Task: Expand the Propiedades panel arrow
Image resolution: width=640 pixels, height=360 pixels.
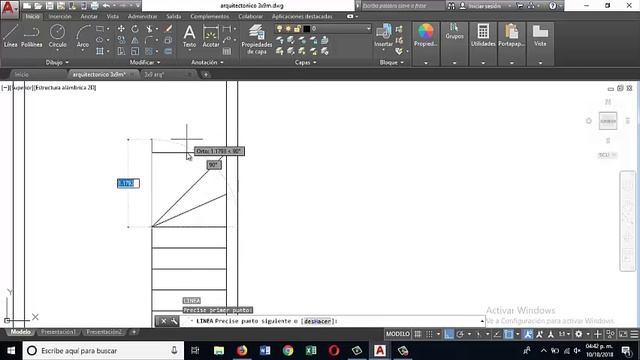Action: coord(426,63)
